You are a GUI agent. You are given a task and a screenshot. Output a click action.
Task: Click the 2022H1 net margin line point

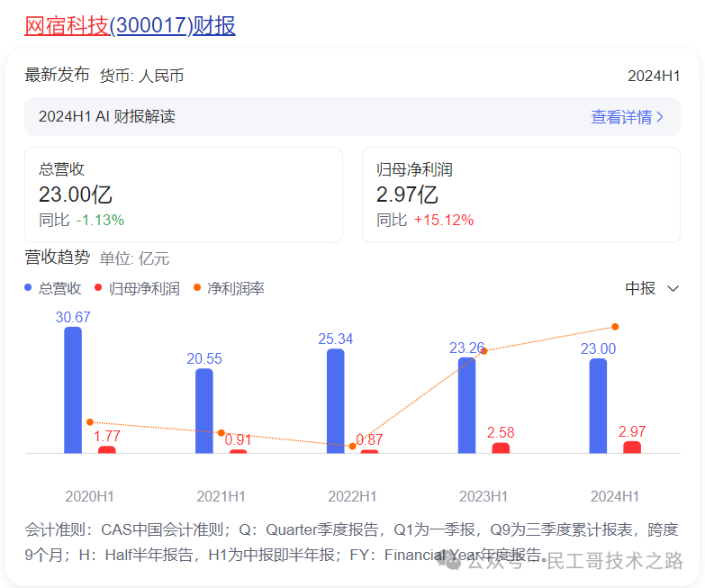coord(353,446)
